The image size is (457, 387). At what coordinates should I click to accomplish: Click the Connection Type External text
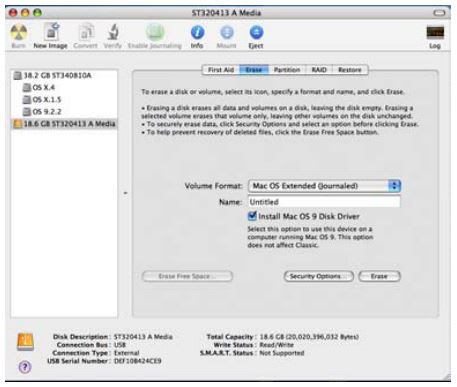(126, 353)
